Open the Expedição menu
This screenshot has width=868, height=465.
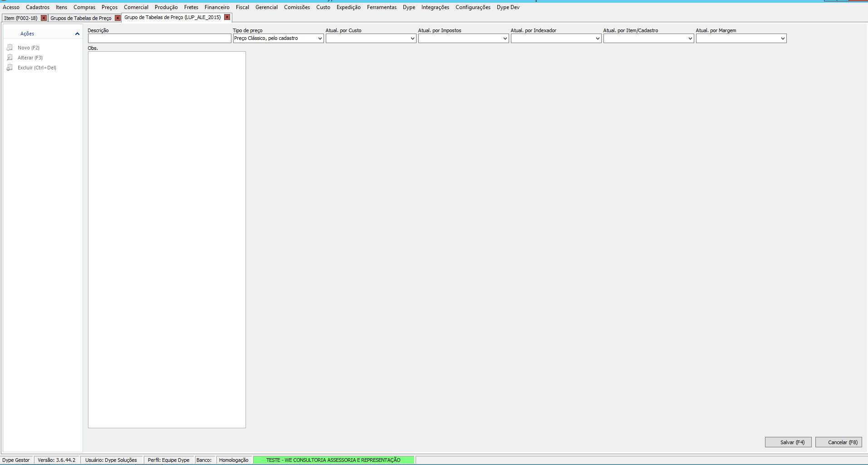348,7
